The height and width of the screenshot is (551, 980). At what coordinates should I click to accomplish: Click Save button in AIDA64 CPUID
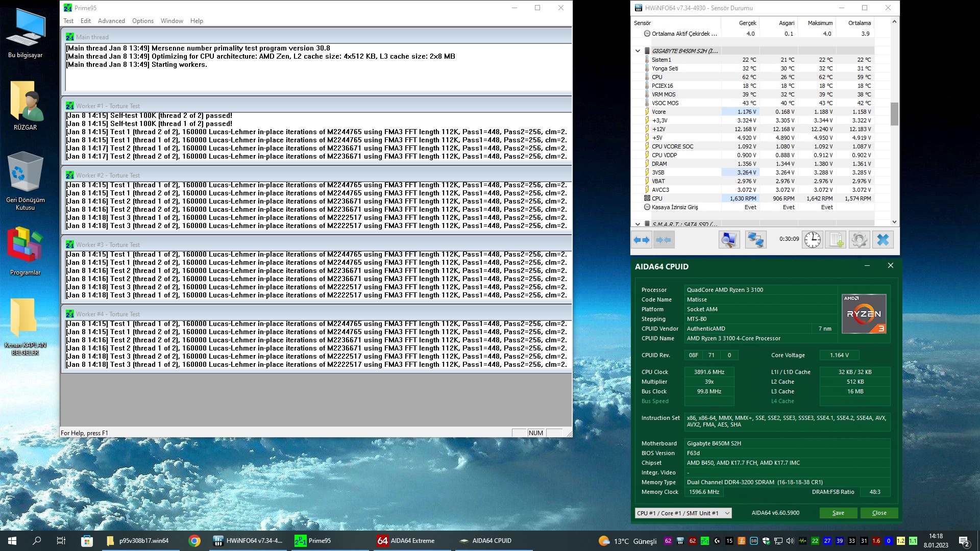pyautogui.click(x=838, y=513)
